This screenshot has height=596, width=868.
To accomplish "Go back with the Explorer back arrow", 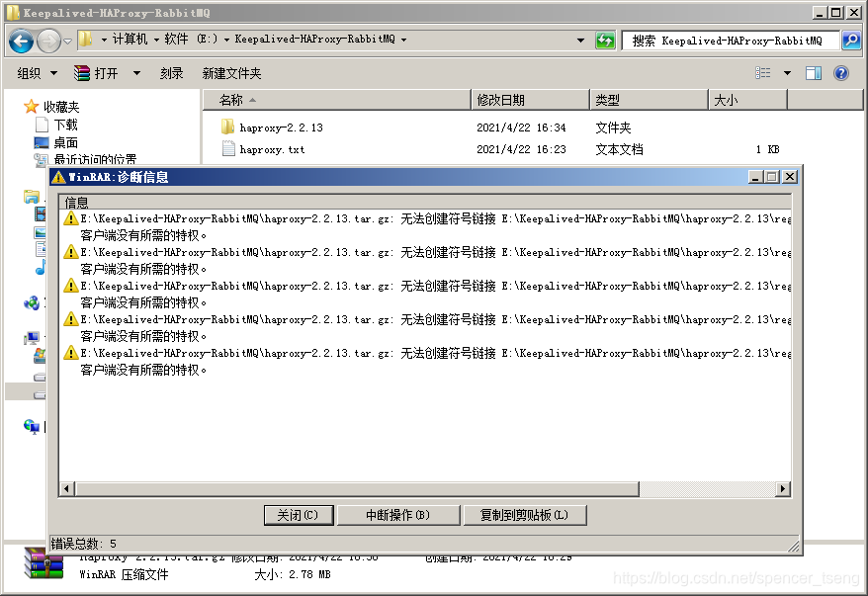I will tap(21, 41).
